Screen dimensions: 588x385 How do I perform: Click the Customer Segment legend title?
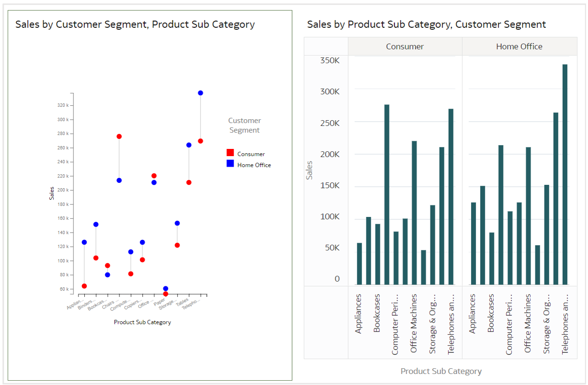pyautogui.click(x=245, y=125)
